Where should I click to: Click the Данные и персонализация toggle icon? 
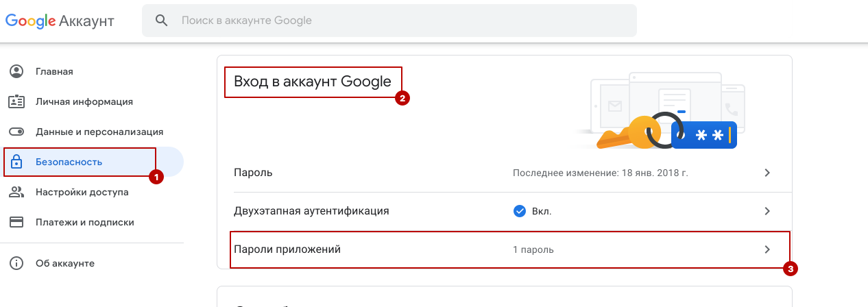point(16,132)
